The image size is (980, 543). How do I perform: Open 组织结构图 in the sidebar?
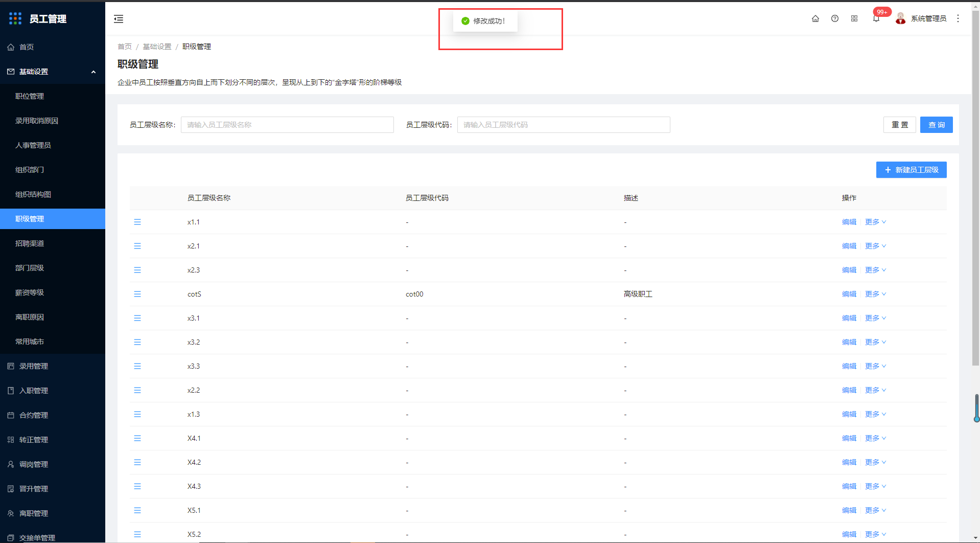[x=53, y=194]
